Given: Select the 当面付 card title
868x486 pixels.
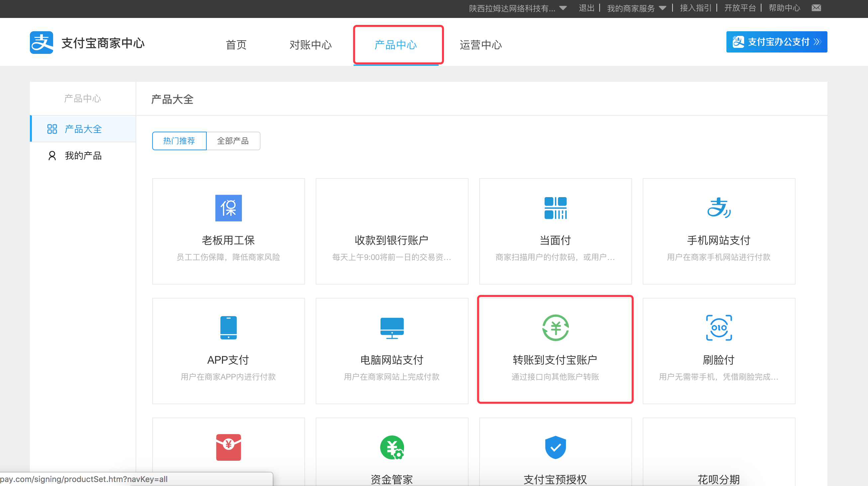Looking at the screenshot, I should (x=555, y=240).
